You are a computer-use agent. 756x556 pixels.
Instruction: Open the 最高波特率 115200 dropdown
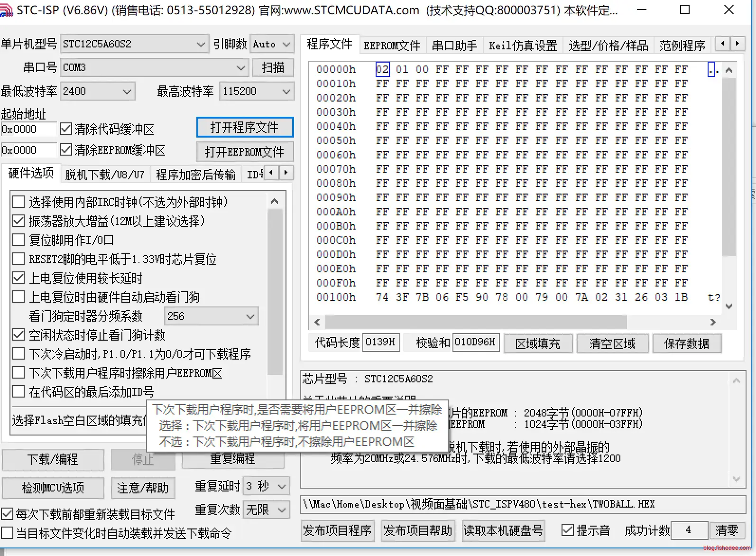pos(256,91)
